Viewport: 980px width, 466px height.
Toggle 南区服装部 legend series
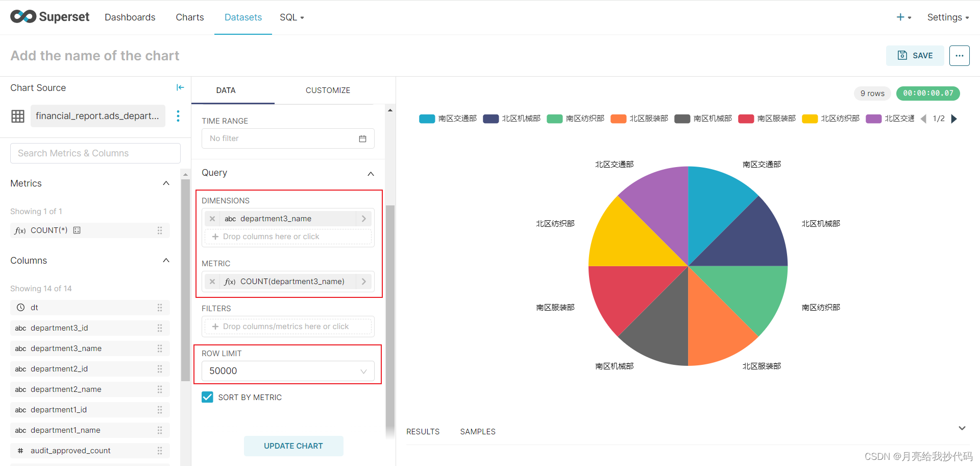(767, 119)
